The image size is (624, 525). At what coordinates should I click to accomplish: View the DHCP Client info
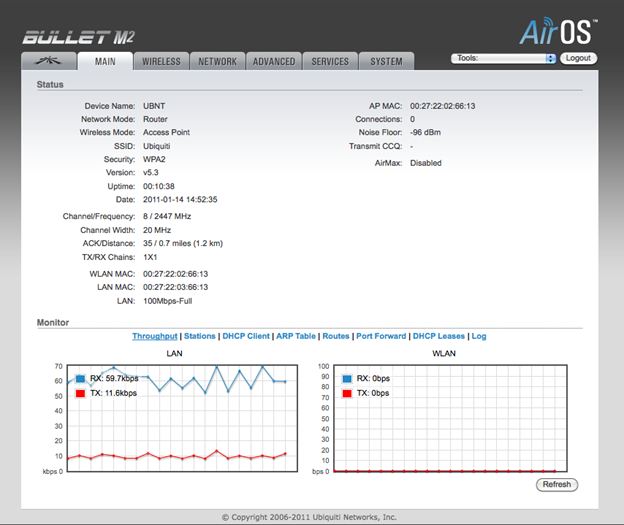(246, 336)
